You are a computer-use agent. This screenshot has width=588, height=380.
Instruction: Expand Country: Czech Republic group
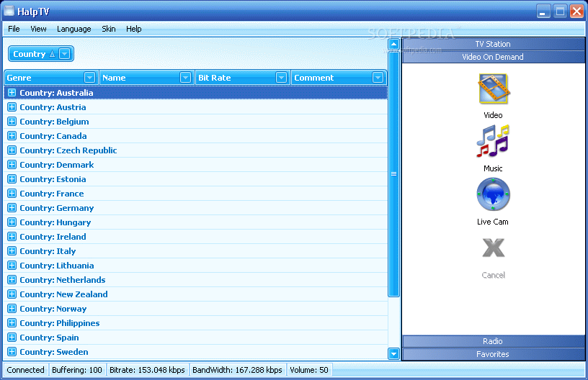(12, 150)
